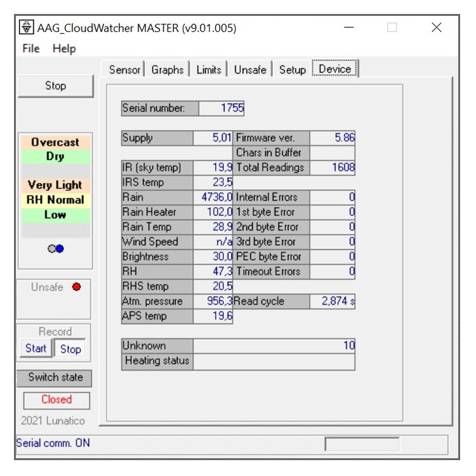476x476 pixels.
Task: Open the Limits tab
Action: tap(209, 70)
